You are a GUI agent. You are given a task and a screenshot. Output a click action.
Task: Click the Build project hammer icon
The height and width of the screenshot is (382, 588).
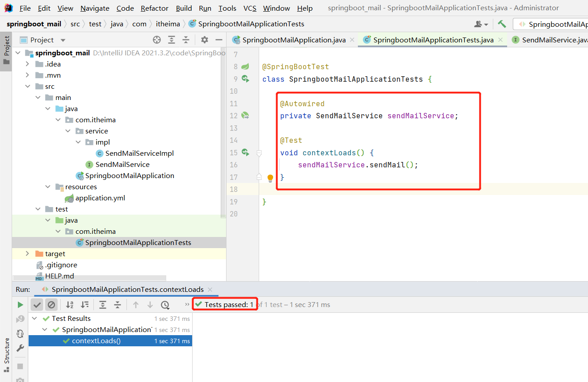pos(502,24)
